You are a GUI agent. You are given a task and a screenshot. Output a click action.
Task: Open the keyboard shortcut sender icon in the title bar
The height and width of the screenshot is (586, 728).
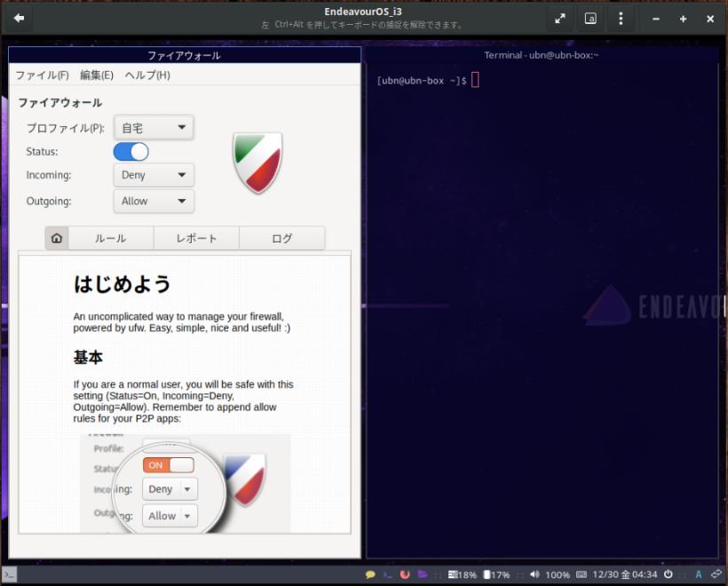(x=590, y=19)
